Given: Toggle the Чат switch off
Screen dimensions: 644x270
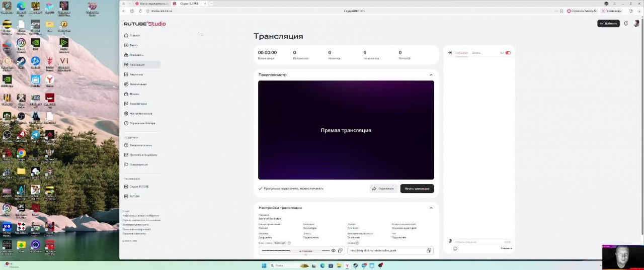Looking at the screenshot, I should [x=508, y=53].
